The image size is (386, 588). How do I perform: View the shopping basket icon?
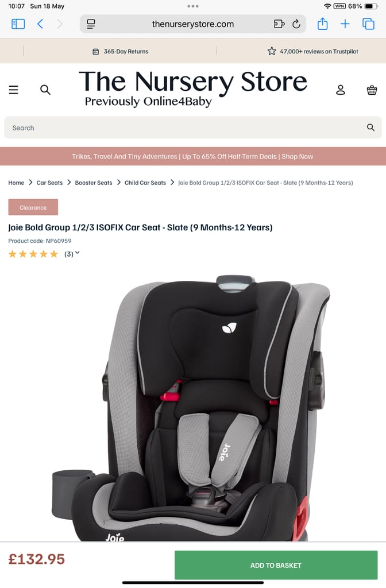372,90
